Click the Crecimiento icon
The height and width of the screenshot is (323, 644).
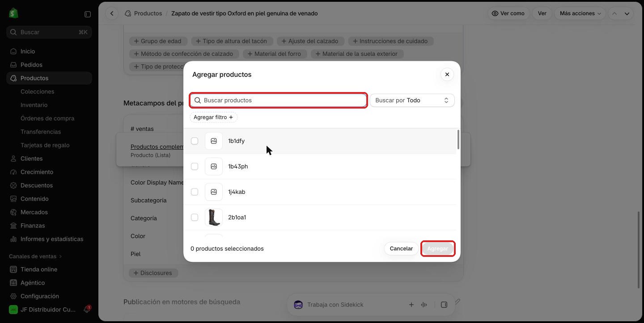coord(13,172)
